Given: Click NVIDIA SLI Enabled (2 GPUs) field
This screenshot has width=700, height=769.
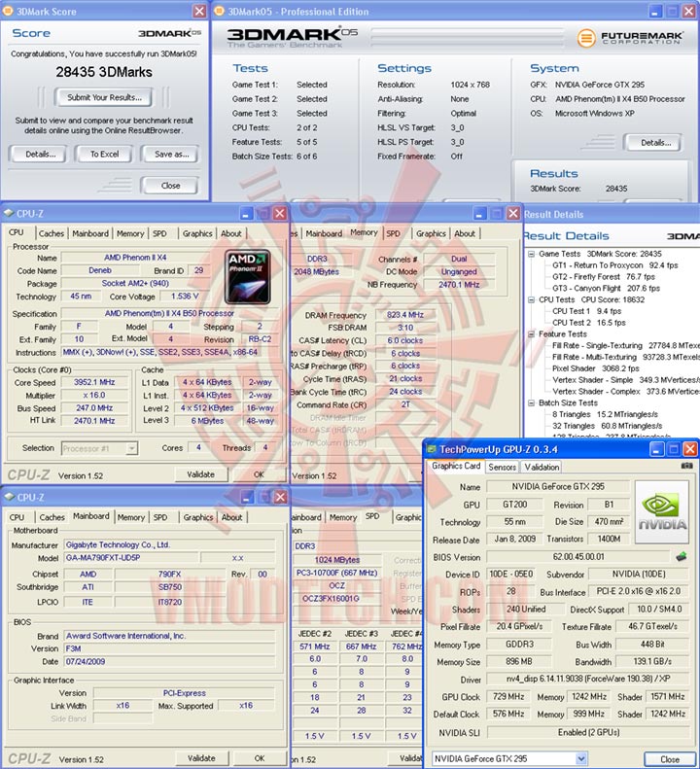Looking at the screenshot, I should coord(588,732).
